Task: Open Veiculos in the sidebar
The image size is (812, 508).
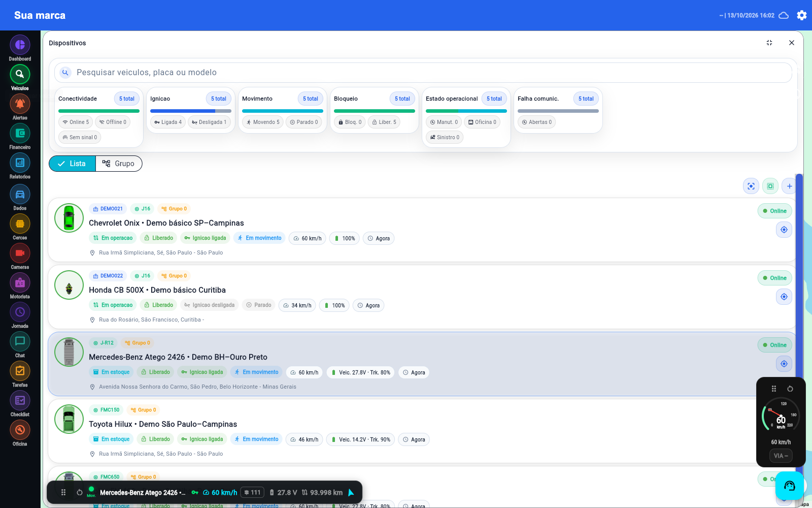Action: point(20,75)
